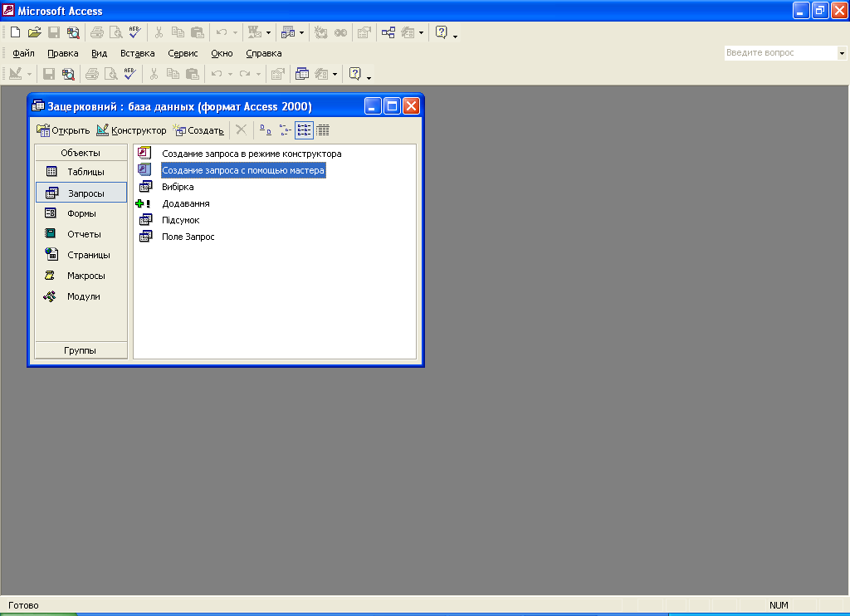Click the Analyze table icon in the toolbar
850x616 pixels.
(x=288, y=32)
